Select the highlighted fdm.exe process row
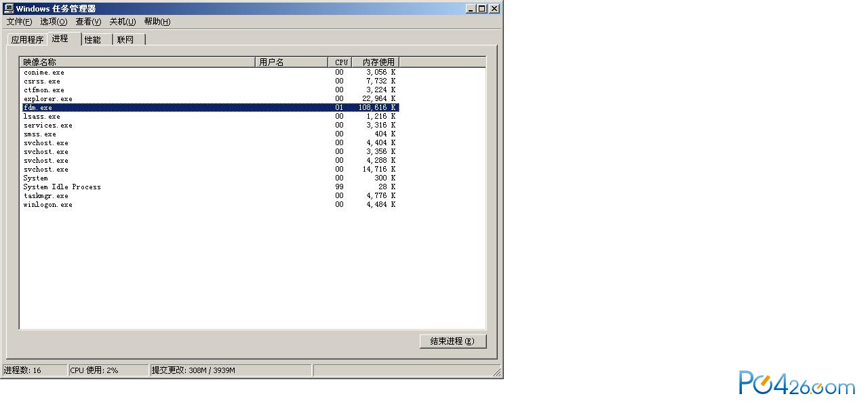Viewport: 868px width, 407px height. [x=210, y=108]
